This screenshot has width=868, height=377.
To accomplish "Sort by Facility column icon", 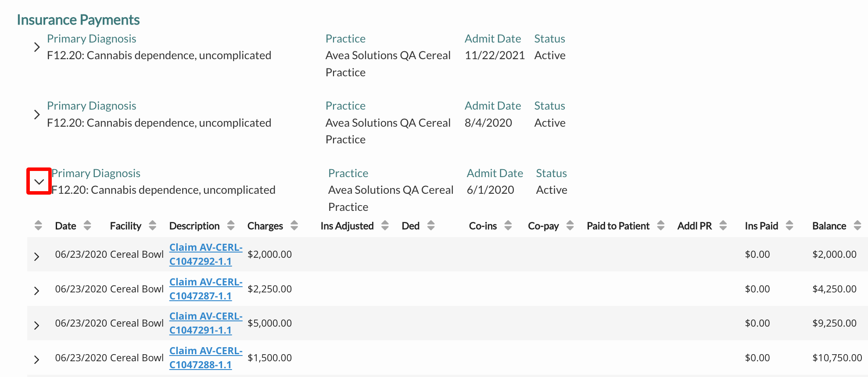I will point(152,226).
